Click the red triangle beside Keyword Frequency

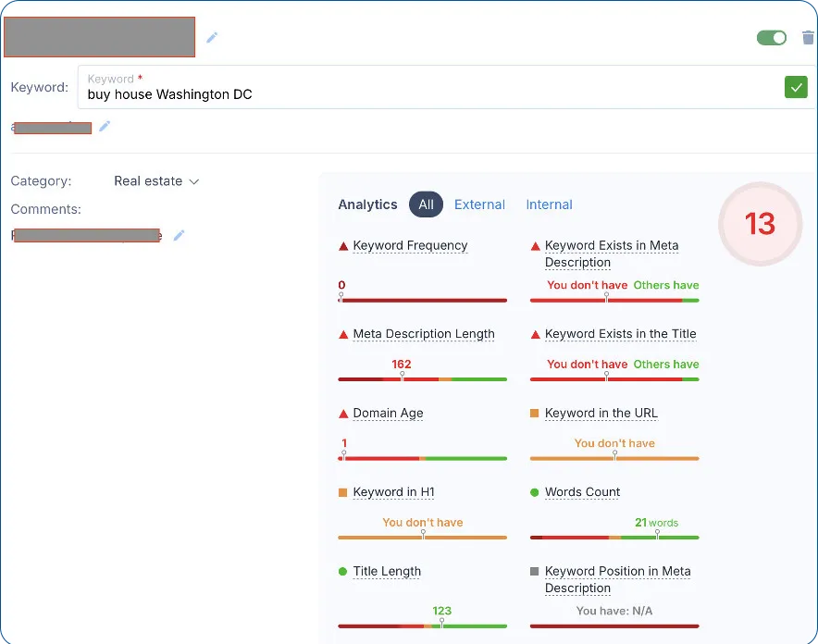(x=343, y=246)
